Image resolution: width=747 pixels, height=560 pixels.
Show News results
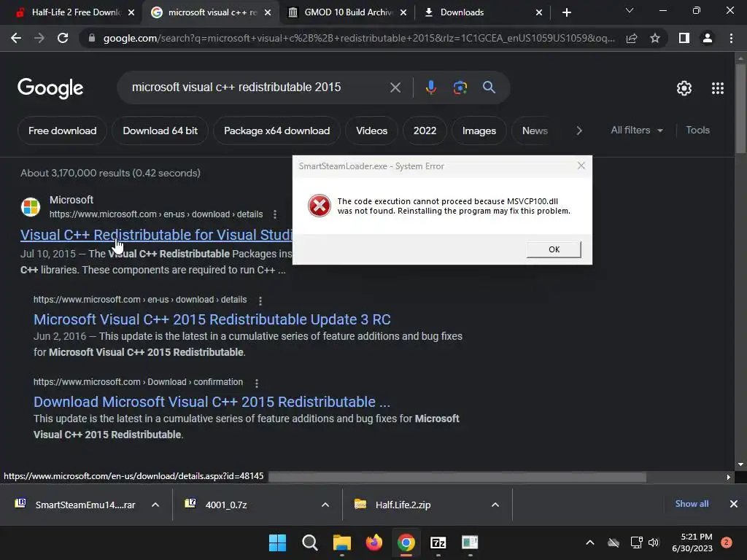[x=535, y=131]
